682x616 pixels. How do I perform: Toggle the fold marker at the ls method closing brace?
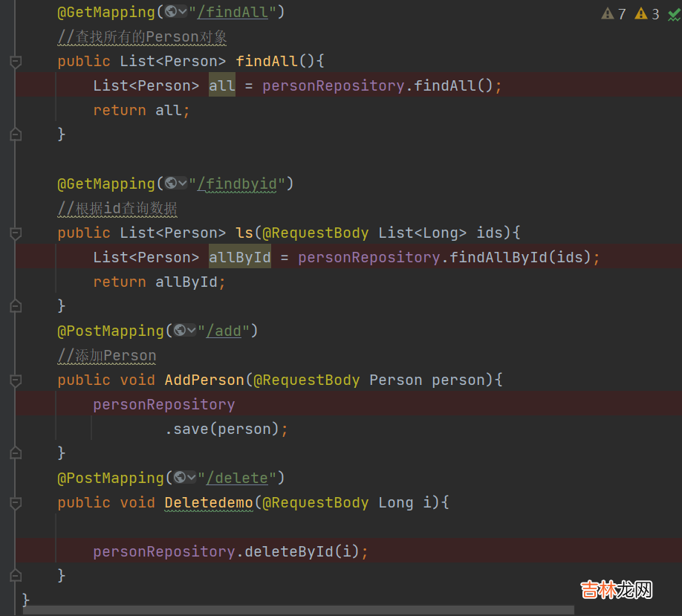coord(16,305)
